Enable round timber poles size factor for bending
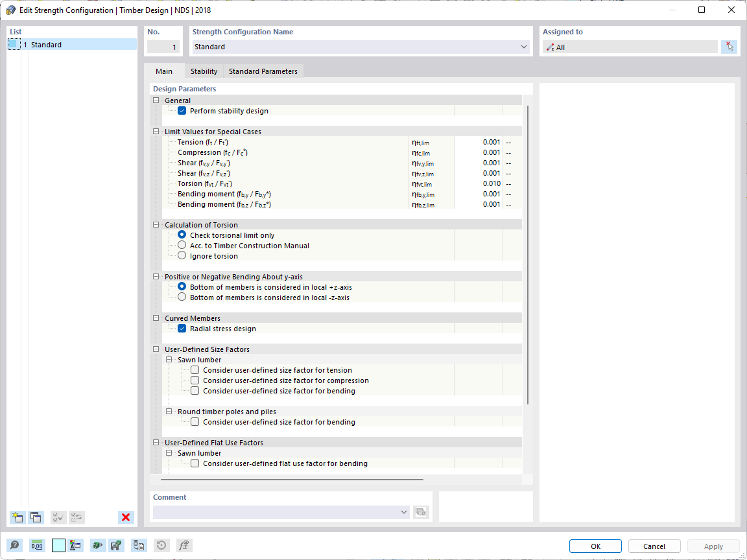This screenshot has height=560, width=747. tap(195, 422)
